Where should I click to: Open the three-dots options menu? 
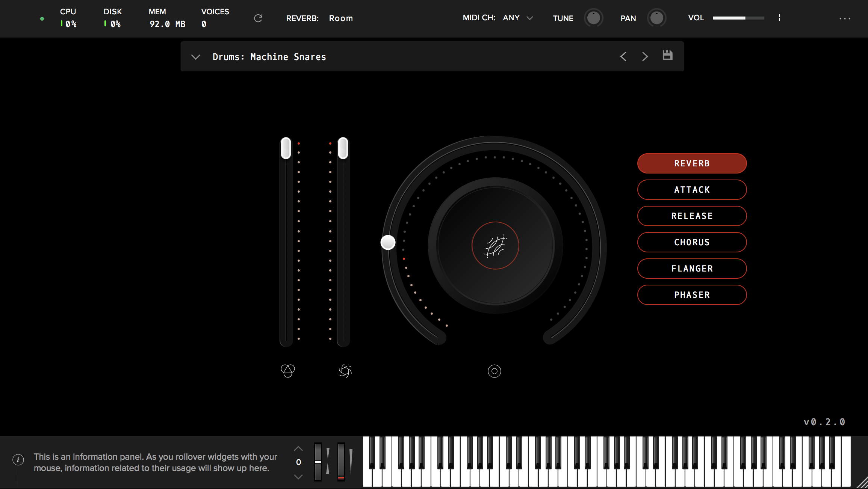[x=845, y=18]
